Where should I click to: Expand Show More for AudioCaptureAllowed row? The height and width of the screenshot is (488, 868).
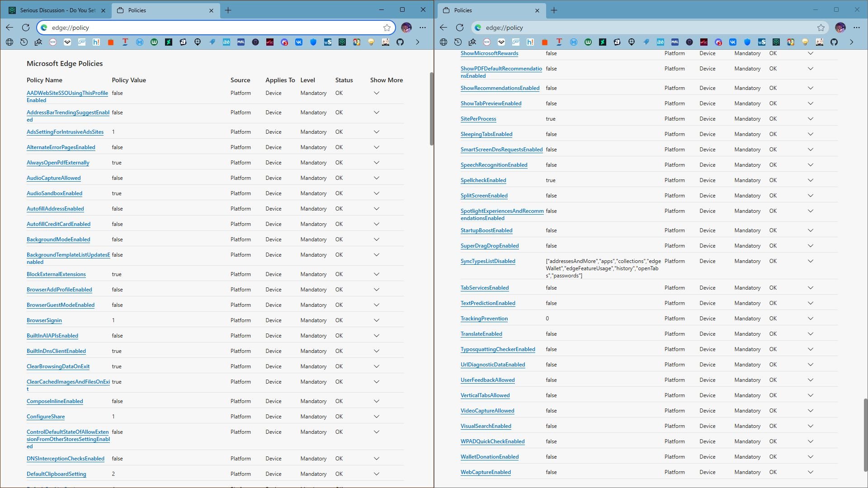click(376, 178)
